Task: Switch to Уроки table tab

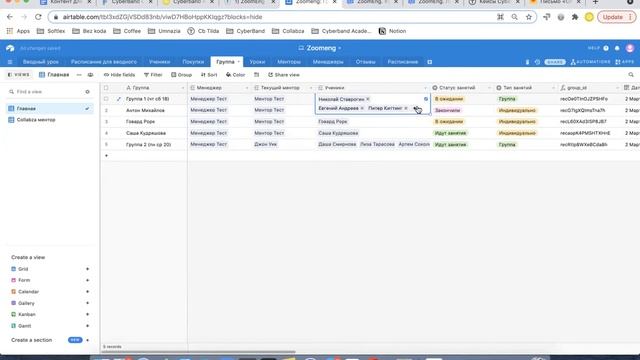Action: 257,62
